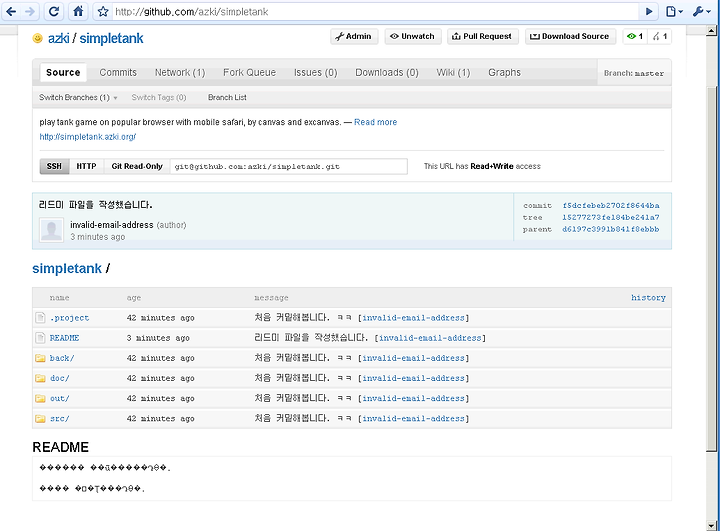Select HTTP clone URL option

tap(86, 166)
